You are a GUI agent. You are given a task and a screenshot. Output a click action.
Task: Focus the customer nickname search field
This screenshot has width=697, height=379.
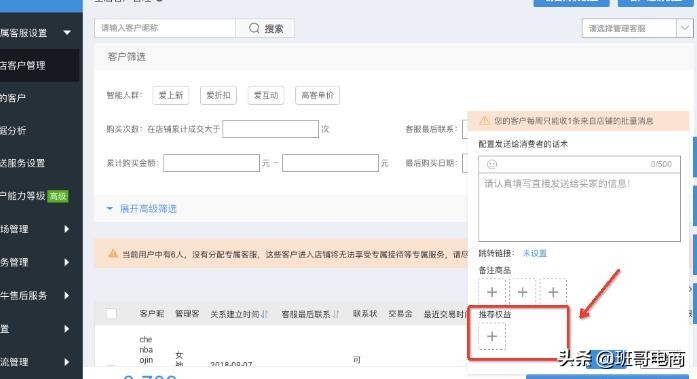pos(165,28)
